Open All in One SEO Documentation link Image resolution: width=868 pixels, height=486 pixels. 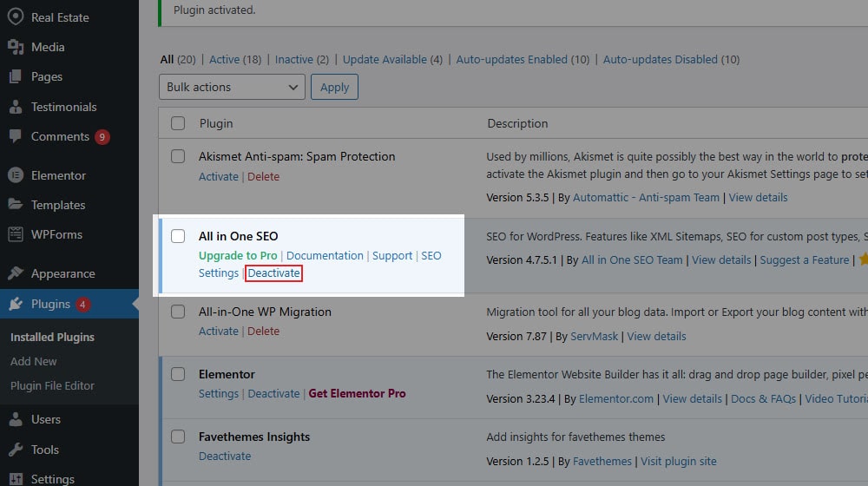click(325, 256)
